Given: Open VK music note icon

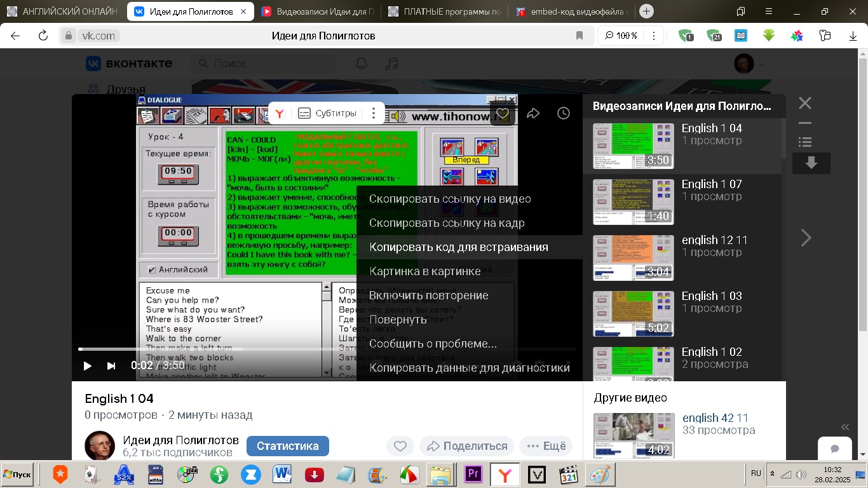Looking at the screenshot, I should [392, 64].
